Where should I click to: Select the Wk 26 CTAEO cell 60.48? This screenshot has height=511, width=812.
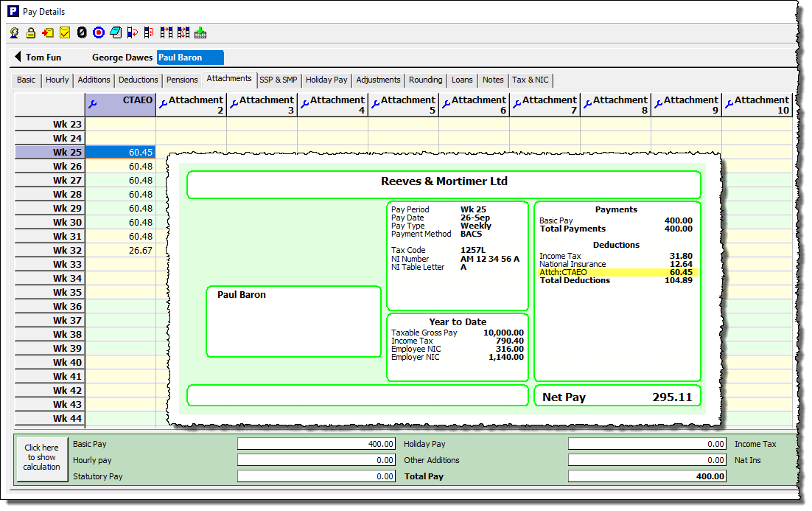[x=121, y=167]
